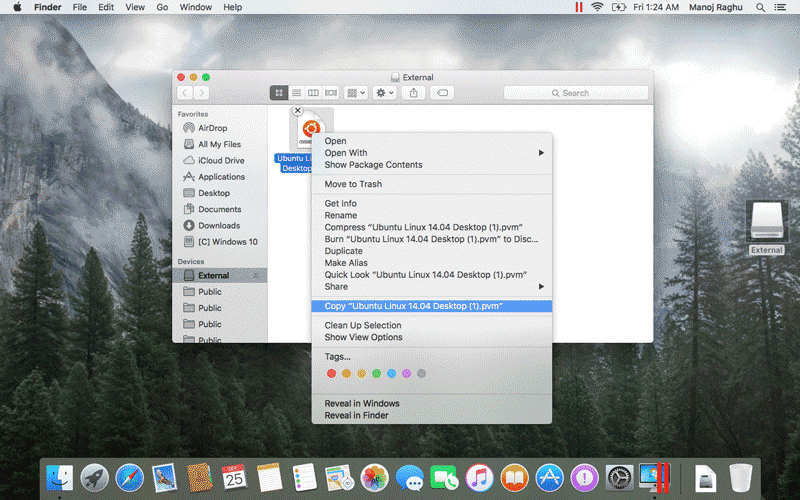
Task: Choose Copy "Ubuntu Linux 14.04 Desktop (1).pvm"
Action: [432, 306]
